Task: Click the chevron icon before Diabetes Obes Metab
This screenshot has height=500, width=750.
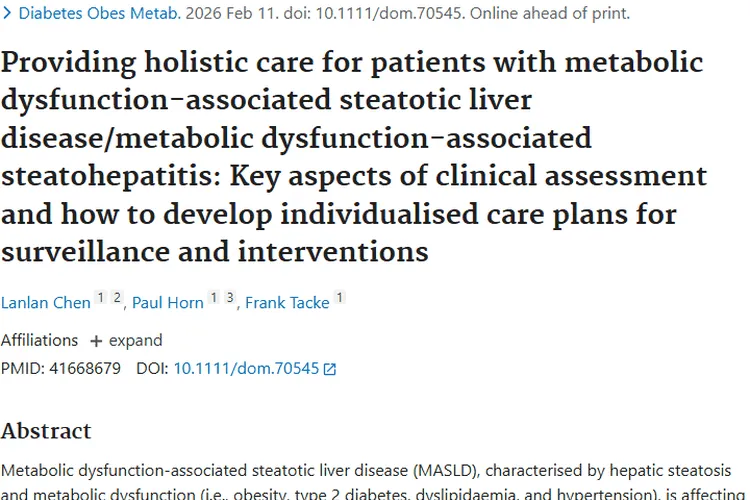Action: pos(7,15)
